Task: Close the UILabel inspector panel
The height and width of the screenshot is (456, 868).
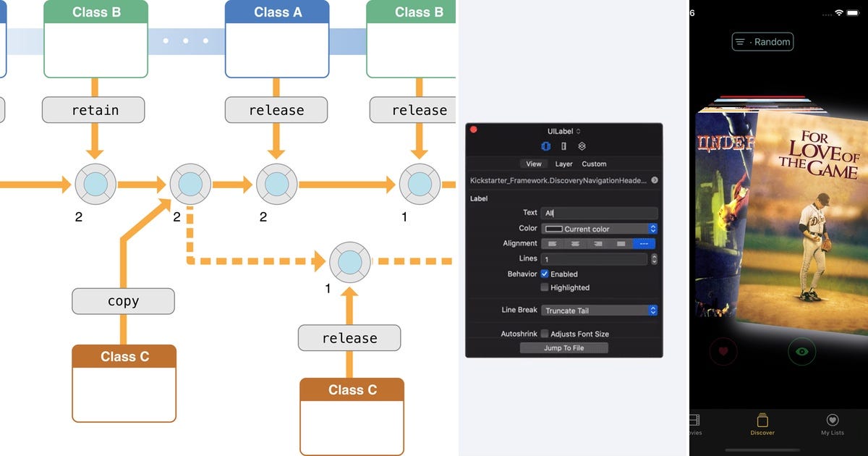Action: coord(474,130)
